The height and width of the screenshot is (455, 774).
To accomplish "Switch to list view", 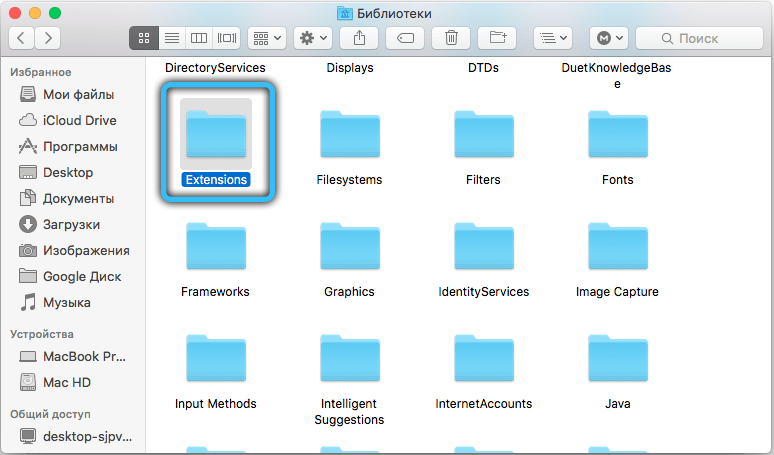I will [x=172, y=38].
